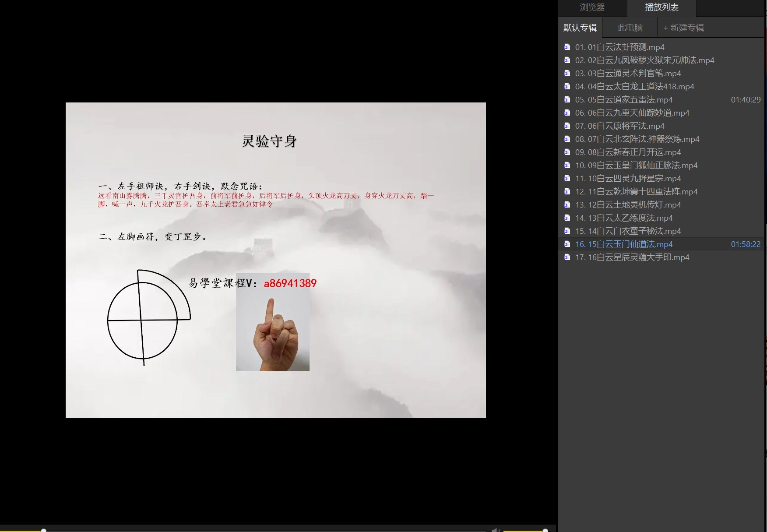Screen dimensions: 767x532
Task: Click file icon of 11白云乾坤囊十四重法阵.mp4
Action: tap(567, 192)
